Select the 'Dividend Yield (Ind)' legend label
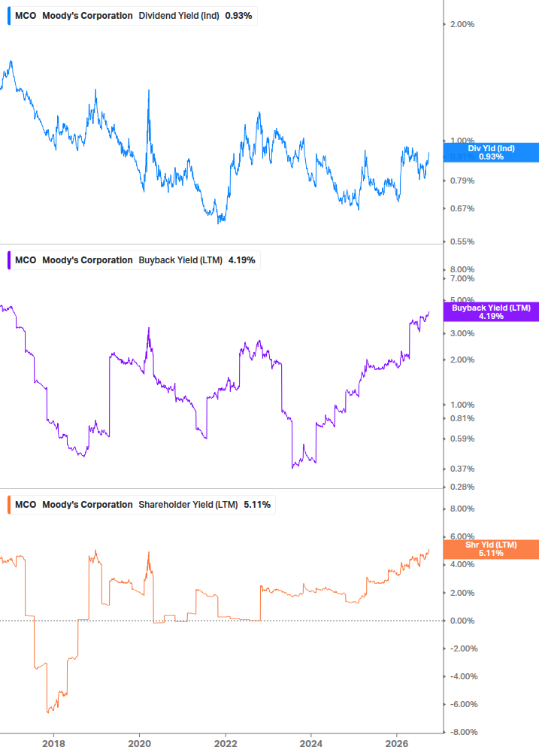This screenshot has height=756, width=539. pyautogui.click(x=179, y=16)
